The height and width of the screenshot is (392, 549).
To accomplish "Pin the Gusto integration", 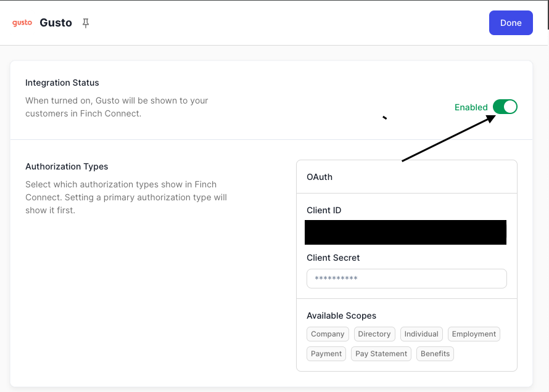I will pyautogui.click(x=85, y=23).
